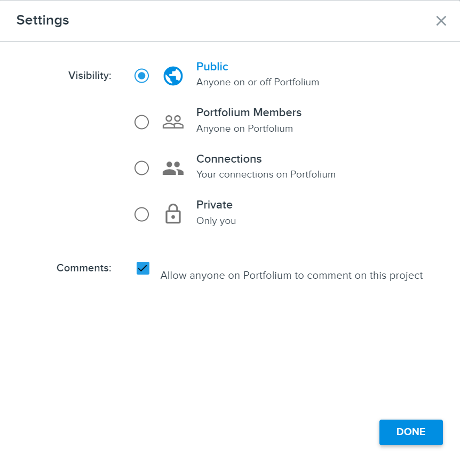Select the Public radio button

[x=142, y=76]
